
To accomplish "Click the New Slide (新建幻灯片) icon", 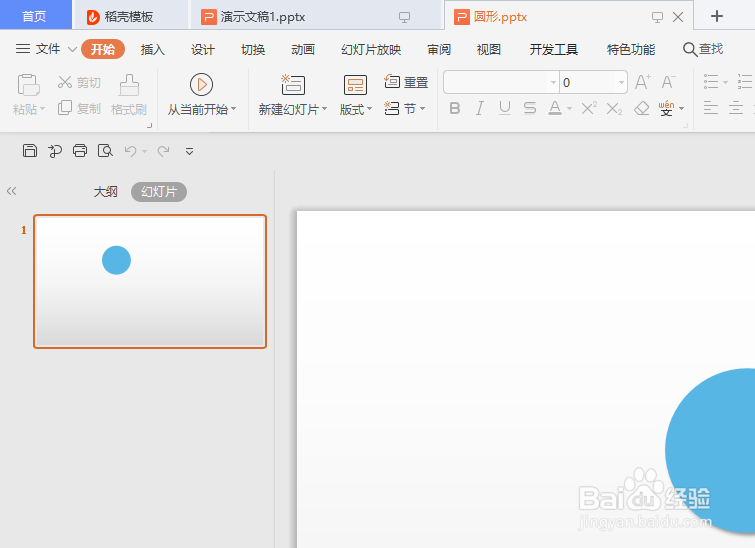I will click(x=293, y=85).
